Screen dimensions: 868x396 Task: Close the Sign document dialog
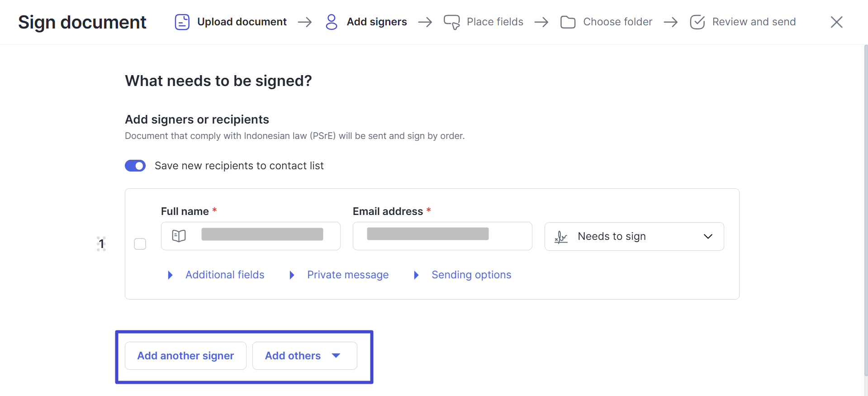[x=836, y=22]
